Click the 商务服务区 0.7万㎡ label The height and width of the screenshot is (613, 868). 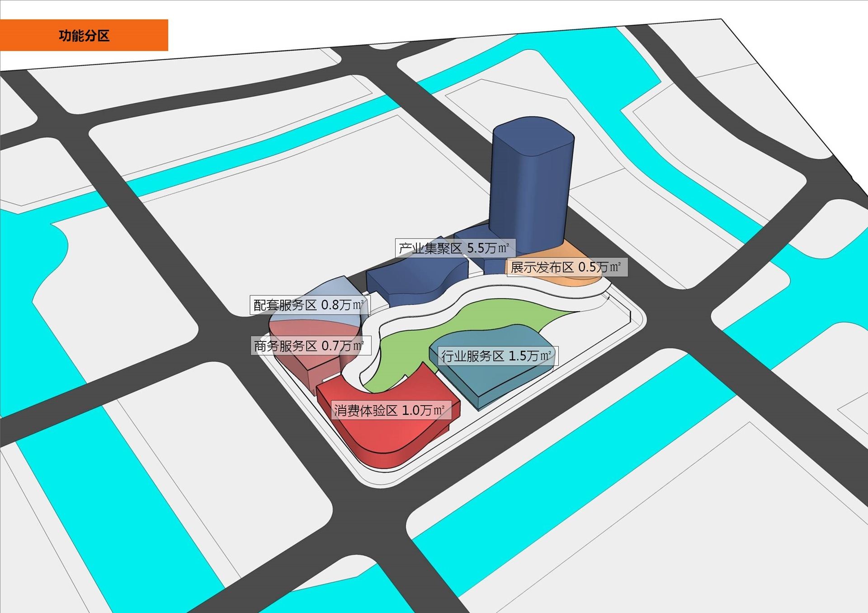click(310, 346)
